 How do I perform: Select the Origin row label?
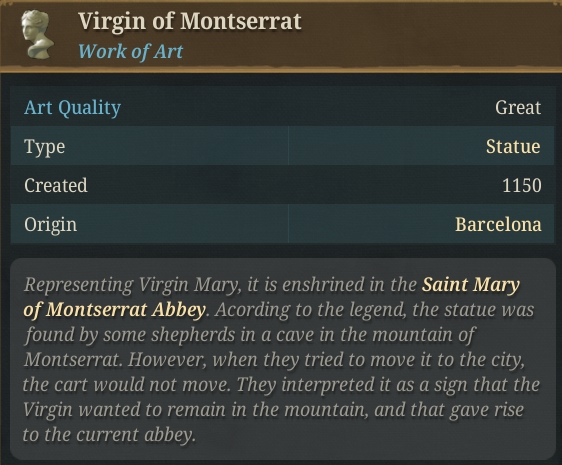click(51, 225)
